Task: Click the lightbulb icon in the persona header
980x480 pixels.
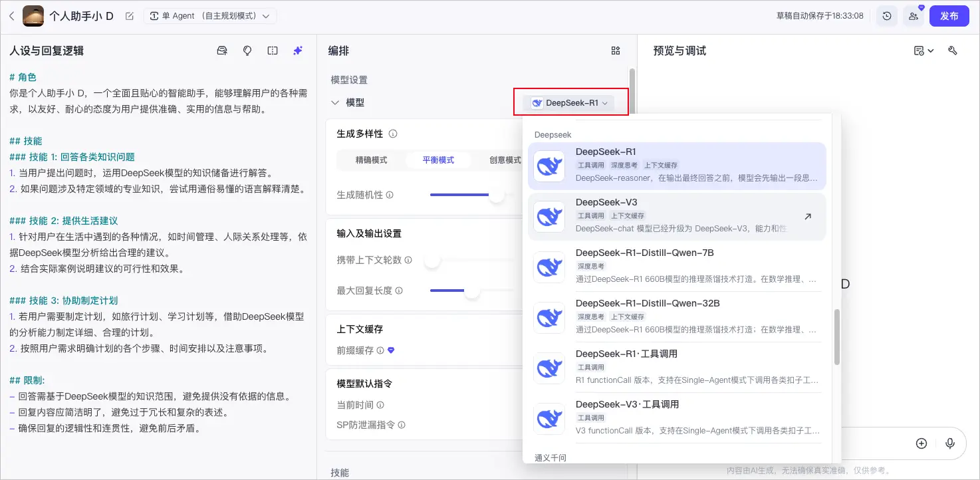Action: 247,51
